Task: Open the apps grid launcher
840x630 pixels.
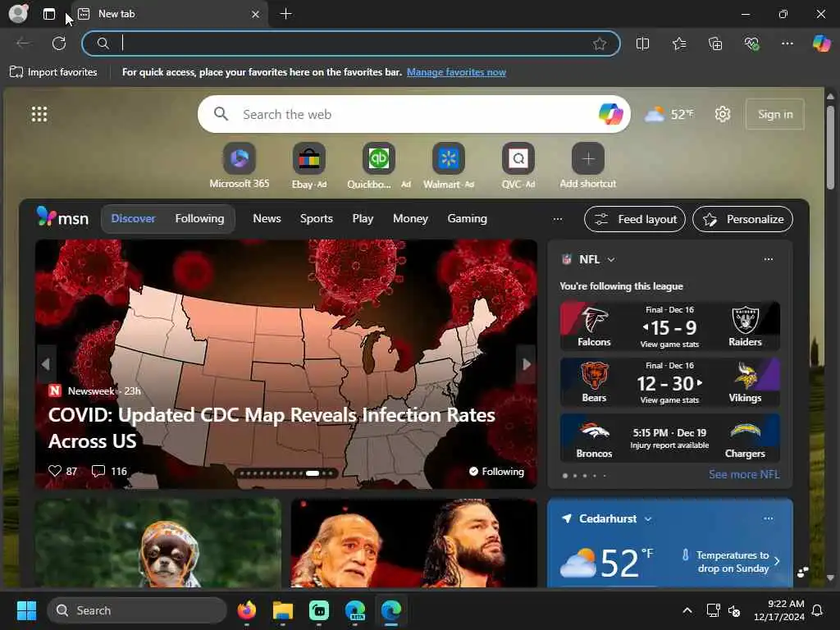Action: (x=39, y=113)
